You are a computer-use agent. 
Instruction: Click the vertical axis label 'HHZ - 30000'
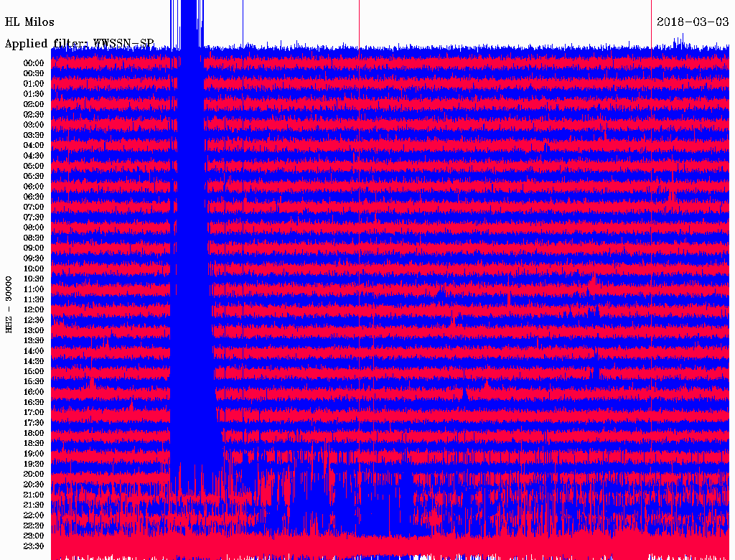[x=9, y=305]
